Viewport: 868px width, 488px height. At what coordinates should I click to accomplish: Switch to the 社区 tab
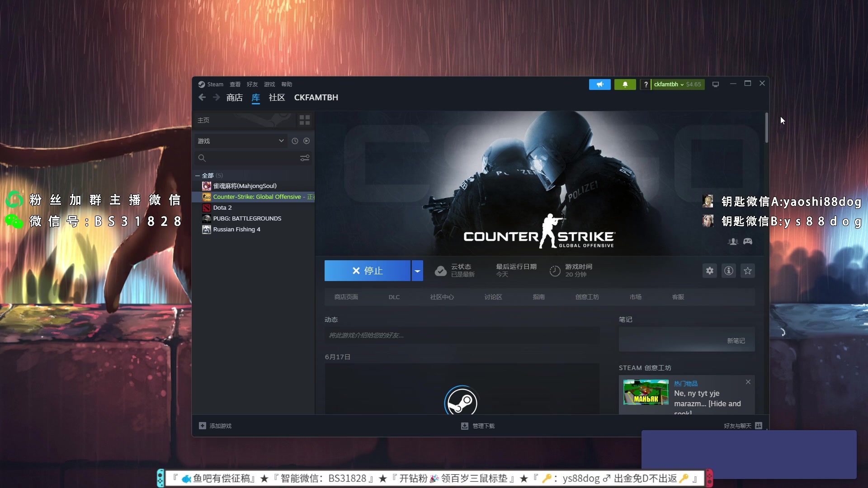[x=277, y=98]
